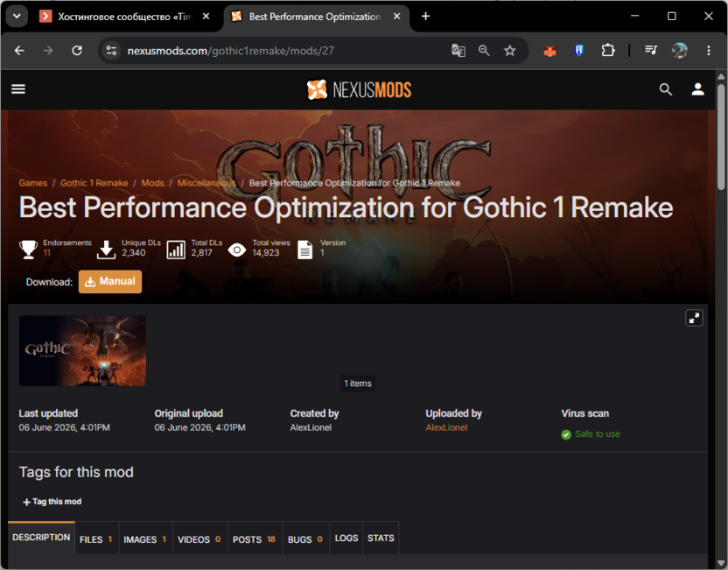Click the translate page icon
The image size is (728, 570).
(458, 51)
